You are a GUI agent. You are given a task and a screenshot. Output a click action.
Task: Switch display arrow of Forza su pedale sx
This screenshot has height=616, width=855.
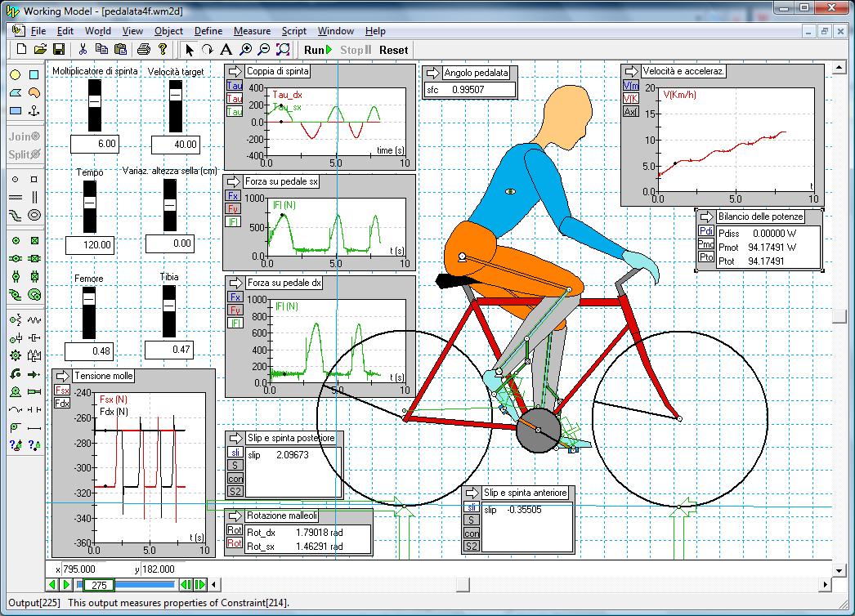[234, 181]
